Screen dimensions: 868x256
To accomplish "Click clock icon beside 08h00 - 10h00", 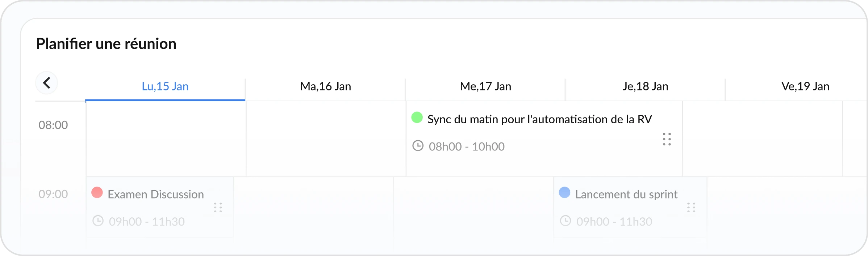I will (418, 146).
